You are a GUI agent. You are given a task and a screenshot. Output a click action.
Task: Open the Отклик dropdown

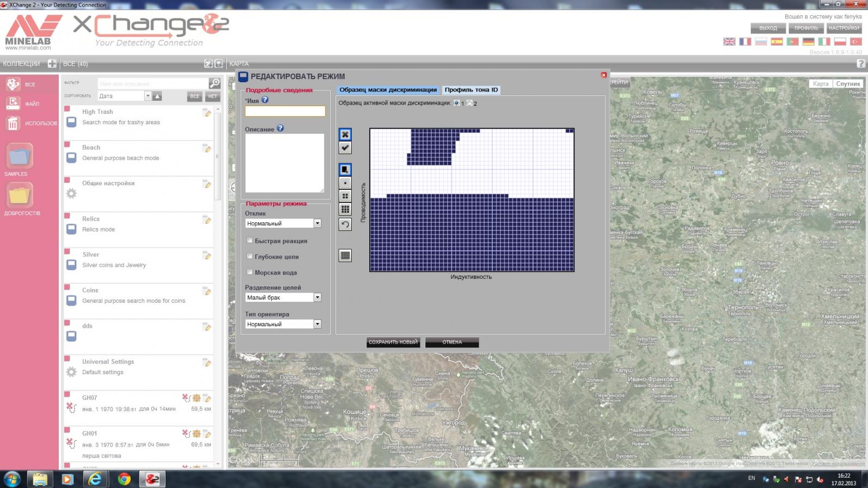(x=317, y=223)
